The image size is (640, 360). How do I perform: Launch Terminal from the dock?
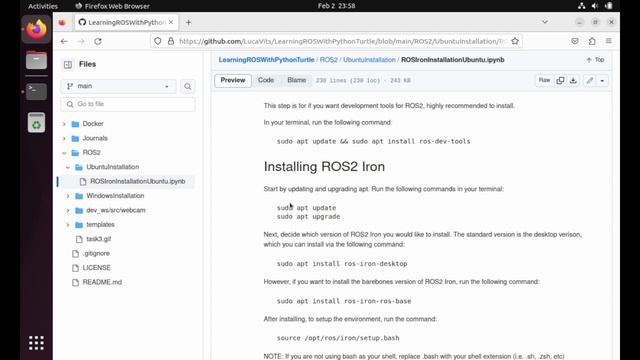pos(36,91)
